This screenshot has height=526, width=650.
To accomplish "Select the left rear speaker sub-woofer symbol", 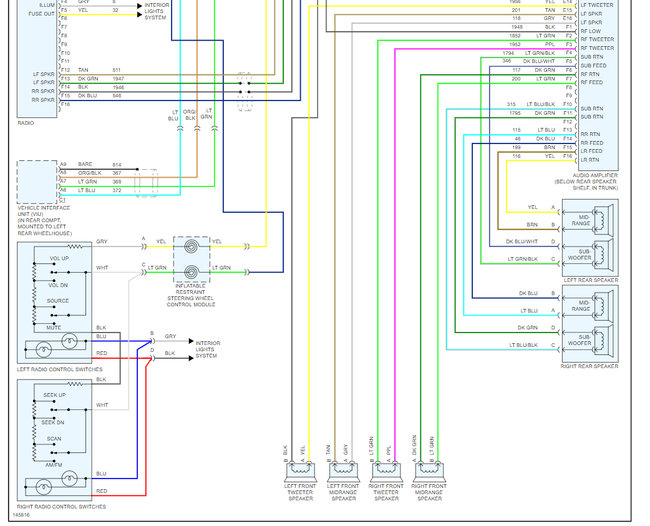I will click(603, 254).
